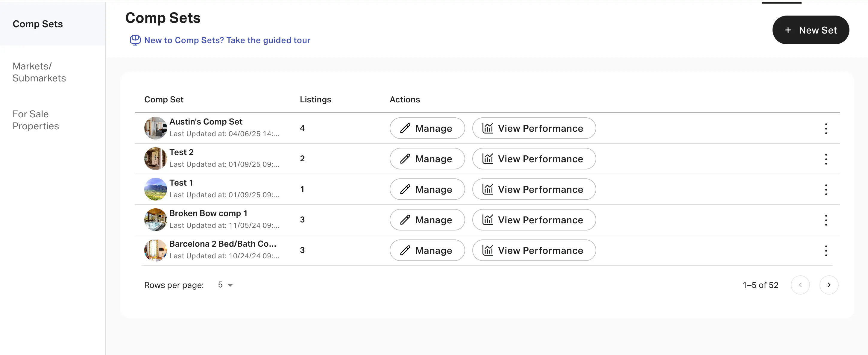Go to previous page of comp sets
The width and height of the screenshot is (868, 355).
[x=800, y=285]
